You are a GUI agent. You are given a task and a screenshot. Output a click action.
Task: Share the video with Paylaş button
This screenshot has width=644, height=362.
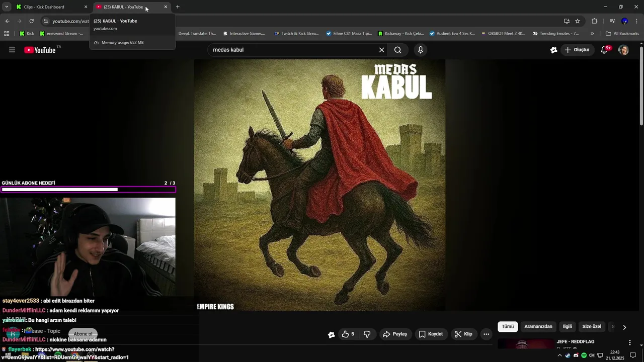coord(395,334)
